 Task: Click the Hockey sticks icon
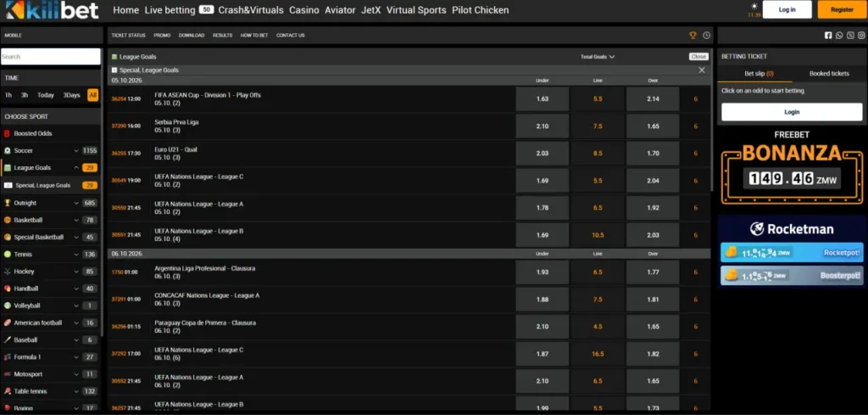tap(7, 272)
